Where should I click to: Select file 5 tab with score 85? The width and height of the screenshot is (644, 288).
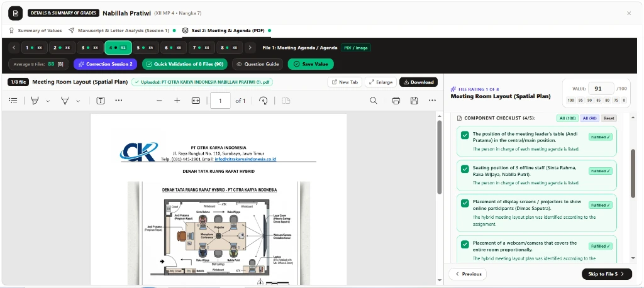pyautogui.click(x=145, y=48)
